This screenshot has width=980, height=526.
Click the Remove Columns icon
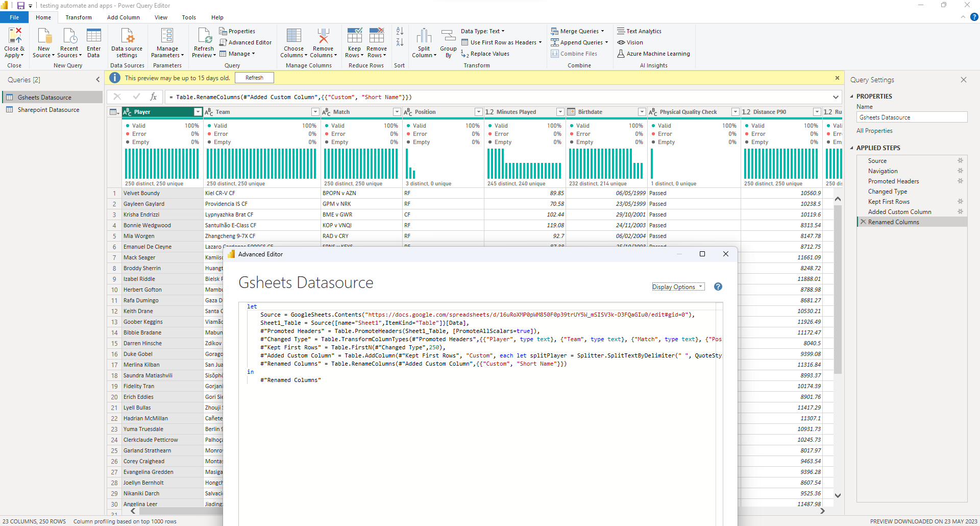coord(323,36)
